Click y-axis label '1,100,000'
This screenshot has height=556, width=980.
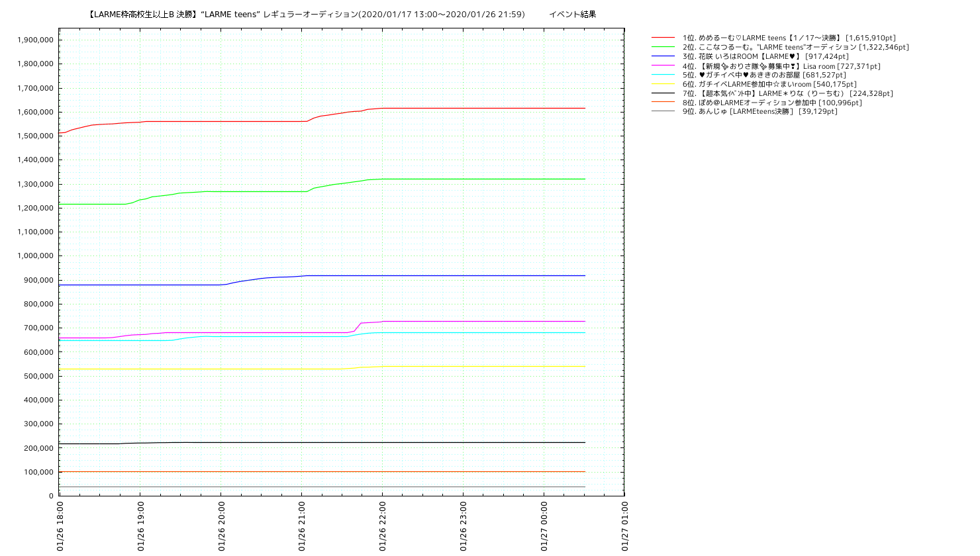coord(36,232)
